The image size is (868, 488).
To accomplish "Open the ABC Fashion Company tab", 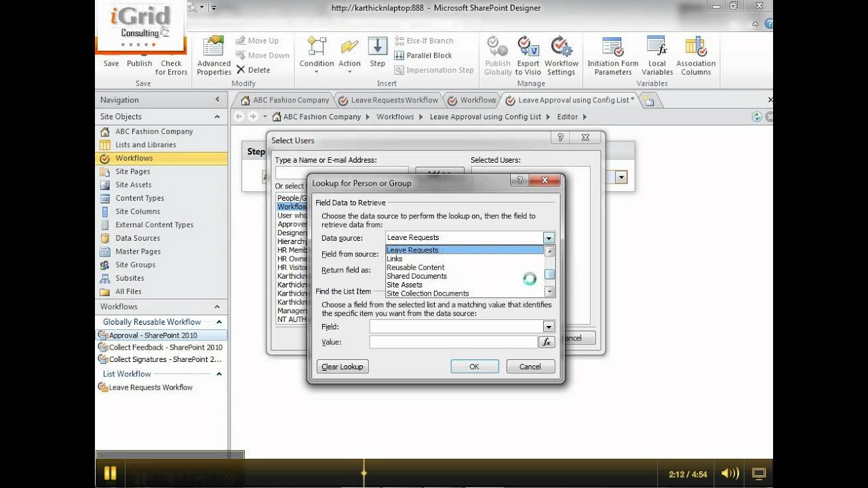I will pyautogui.click(x=284, y=100).
